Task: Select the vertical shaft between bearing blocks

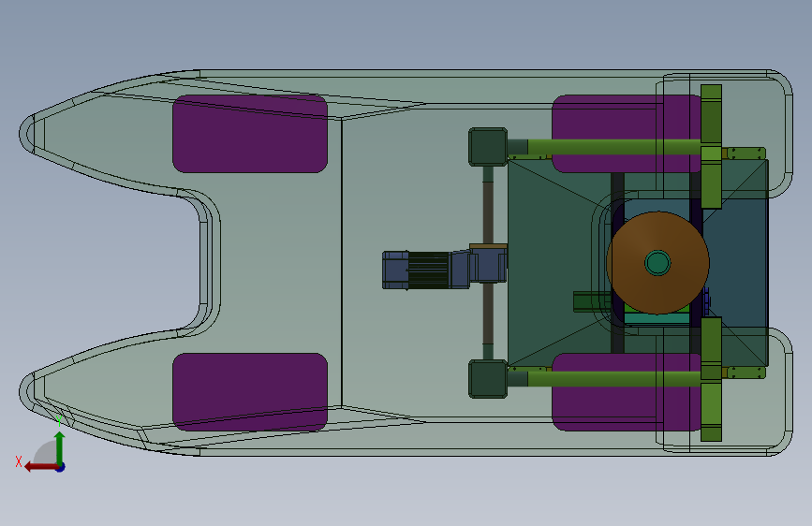Action: (x=488, y=263)
